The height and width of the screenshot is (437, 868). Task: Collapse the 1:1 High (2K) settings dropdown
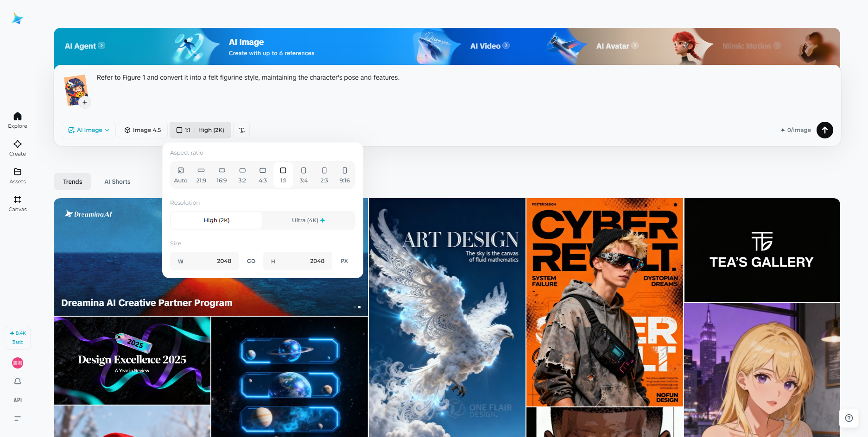200,130
